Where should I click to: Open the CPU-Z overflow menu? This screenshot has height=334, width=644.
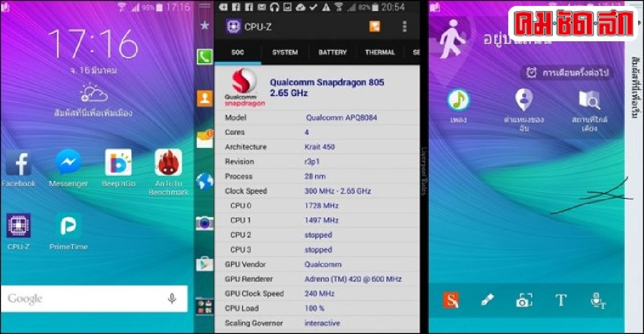click(405, 26)
